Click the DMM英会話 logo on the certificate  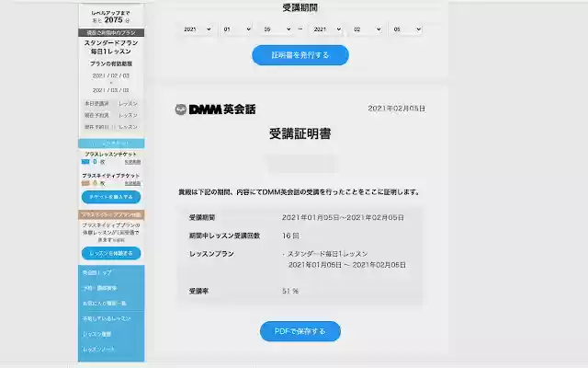[215, 109]
